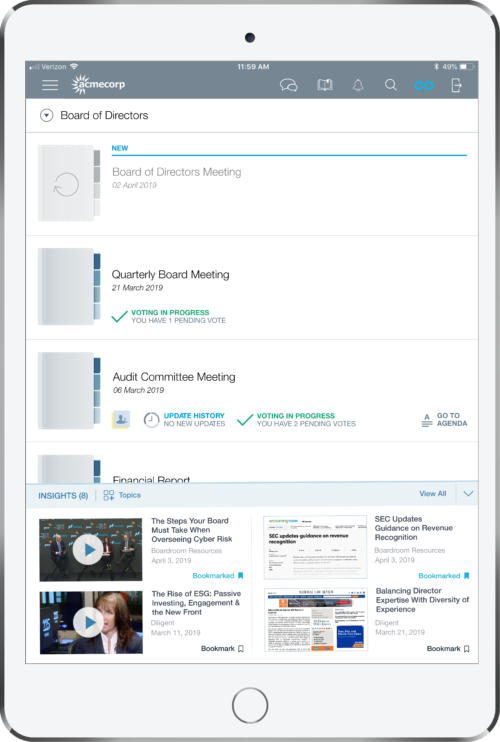Open the hamburger menu
The image size is (500, 742).
[50, 85]
